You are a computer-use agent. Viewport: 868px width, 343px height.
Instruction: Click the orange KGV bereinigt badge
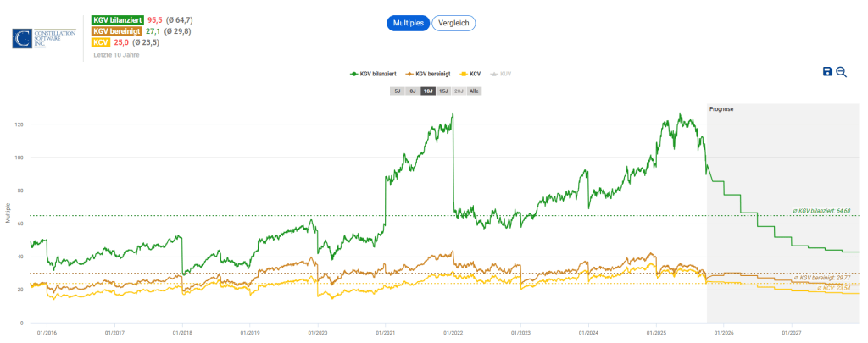tap(118, 31)
